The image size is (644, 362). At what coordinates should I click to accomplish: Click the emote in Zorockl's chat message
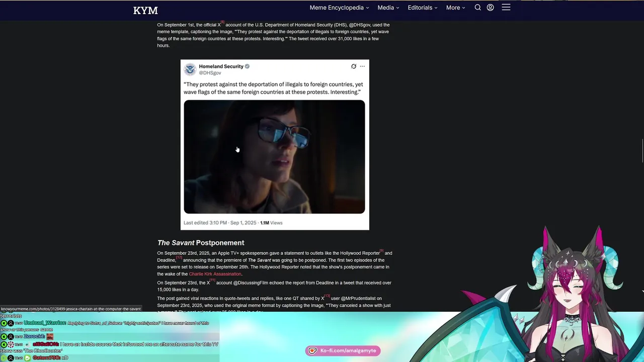coord(50,336)
